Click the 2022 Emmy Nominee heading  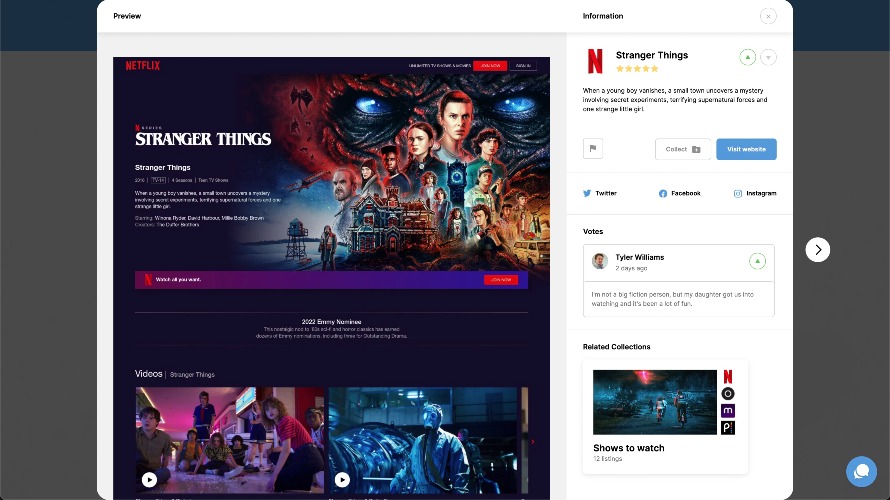331,322
